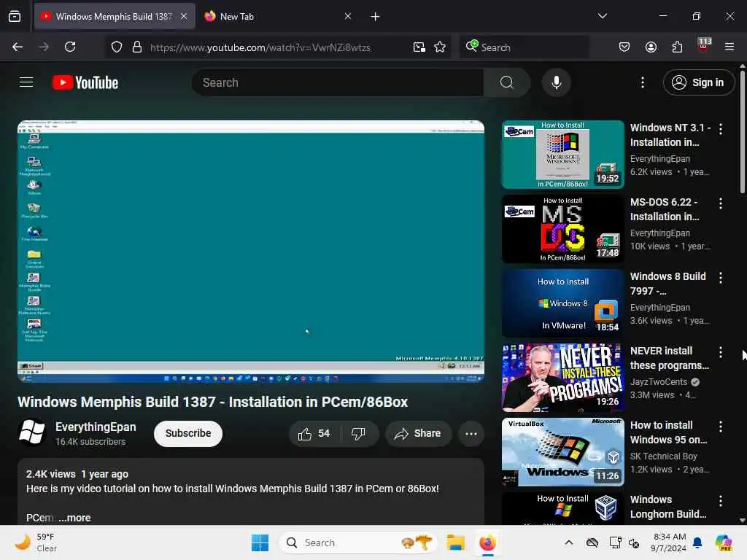Open Firefox application hamburger menu

tap(729, 47)
